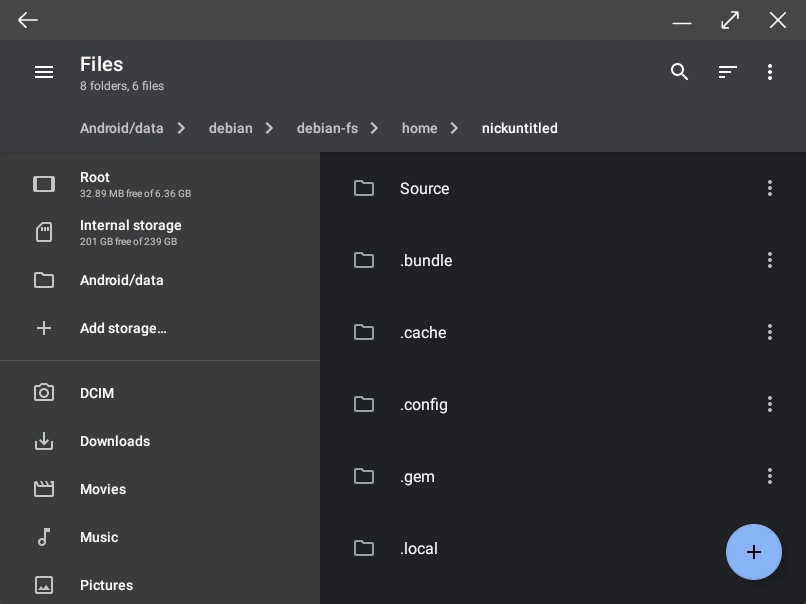
Task: Open Android/data sidebar entry
Action: tap(160, 280)
